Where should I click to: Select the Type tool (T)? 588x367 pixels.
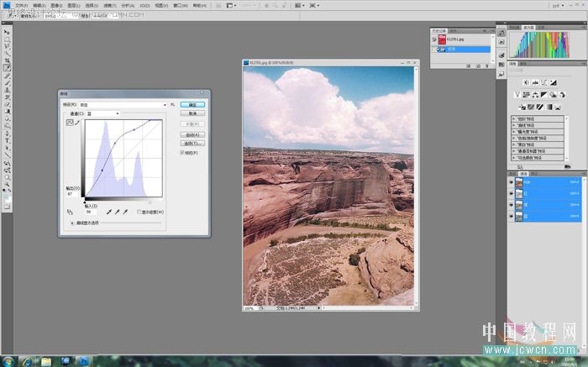coord(7,141)
